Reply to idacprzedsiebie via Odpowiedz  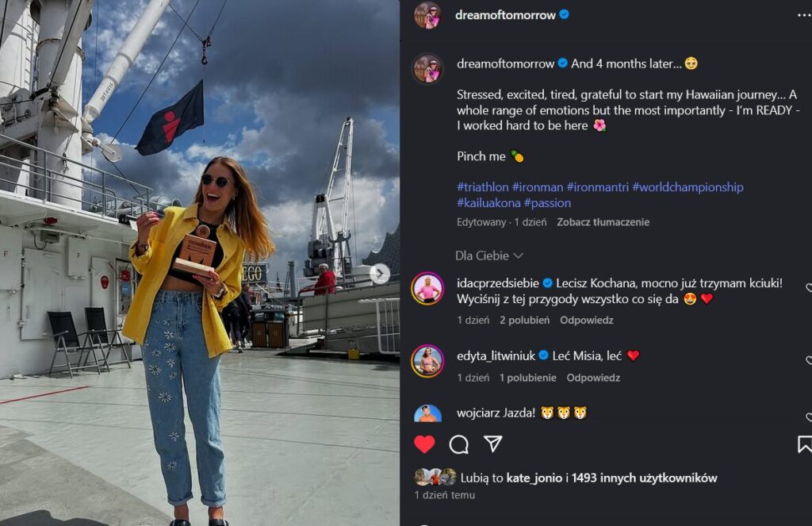[x=586, y=321]
